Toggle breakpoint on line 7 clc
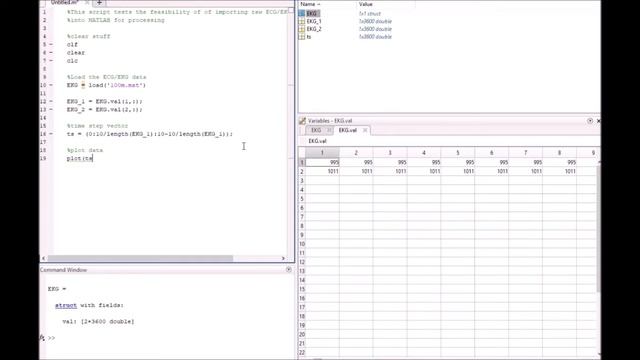 [x=51, y=61]
